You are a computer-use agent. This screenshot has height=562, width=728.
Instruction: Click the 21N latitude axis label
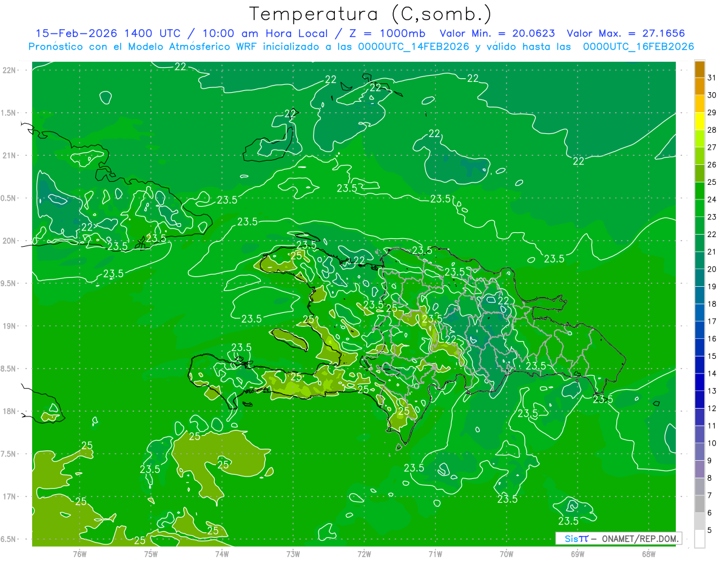point(8,156)
